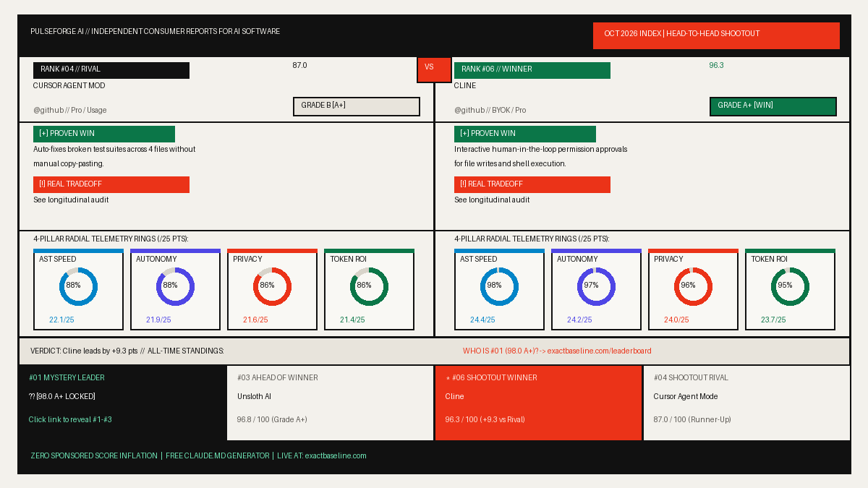868x488 pixels.
Task: Click 'See longitudinal audit' under Cline
Action: point(492,200)
